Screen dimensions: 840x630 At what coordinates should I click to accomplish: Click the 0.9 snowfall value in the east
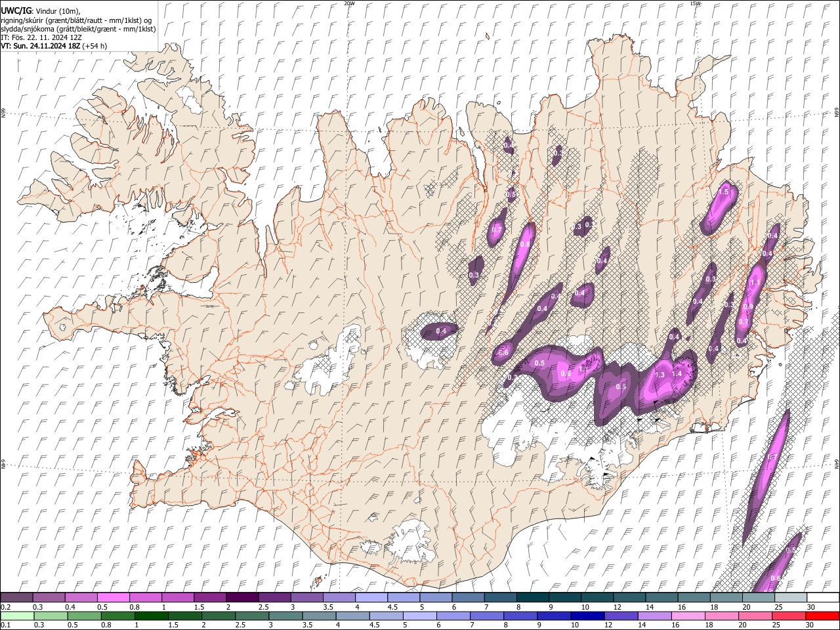click(x=748, y=306)
